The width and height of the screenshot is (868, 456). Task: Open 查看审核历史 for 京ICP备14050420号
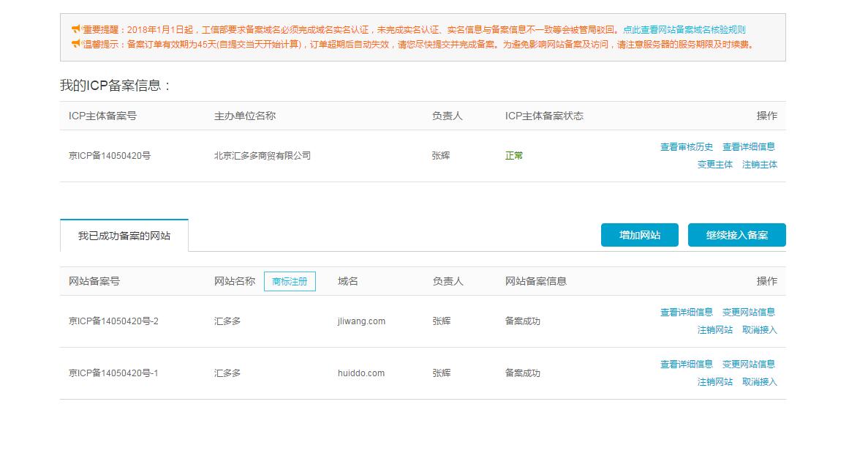click(x=686, y=146)
